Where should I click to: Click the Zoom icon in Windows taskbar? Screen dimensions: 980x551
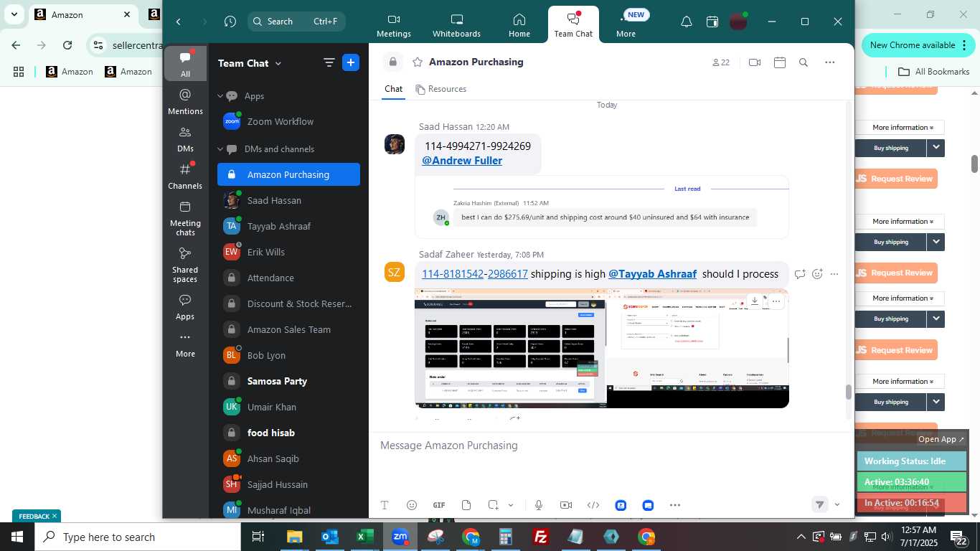(x=400, y=537)
